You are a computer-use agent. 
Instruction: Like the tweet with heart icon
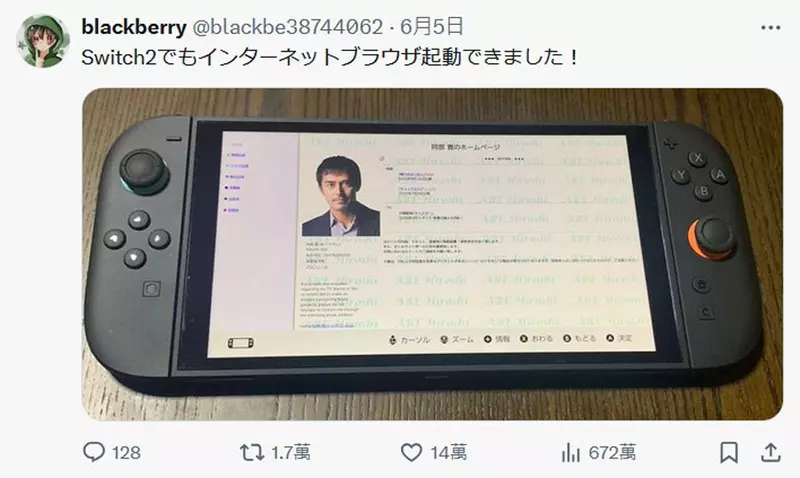point(411,452)
